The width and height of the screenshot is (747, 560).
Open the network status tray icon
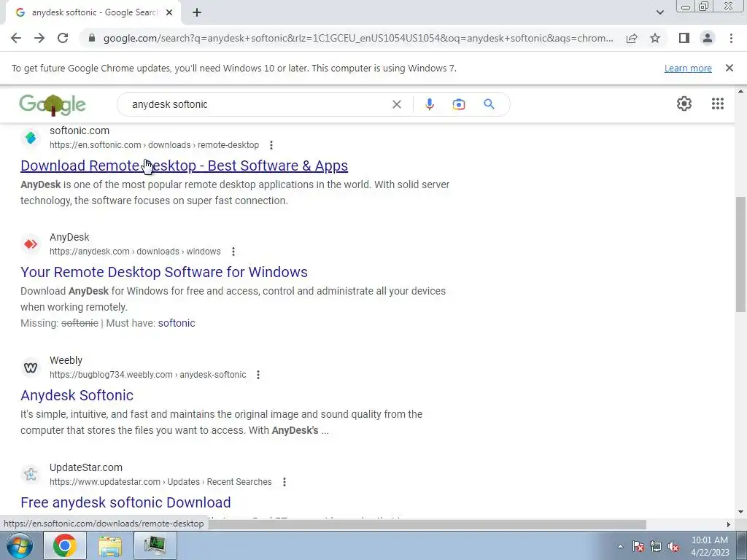[656, 546]
